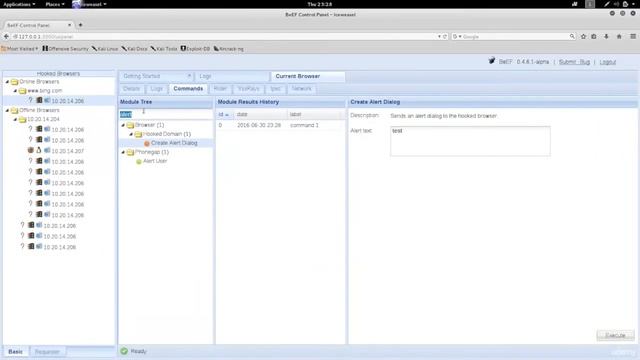Click date cell 2016-06-30 of command 1 row
Viewport: 640px width, 360px height.
259,125
